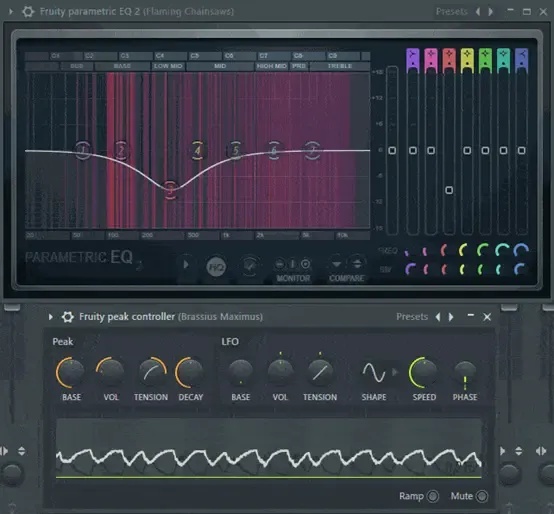Open Fruity peak controller gear menu
Image resolution: width=554 pixels, height=514 pixels.
coord(67,317)
